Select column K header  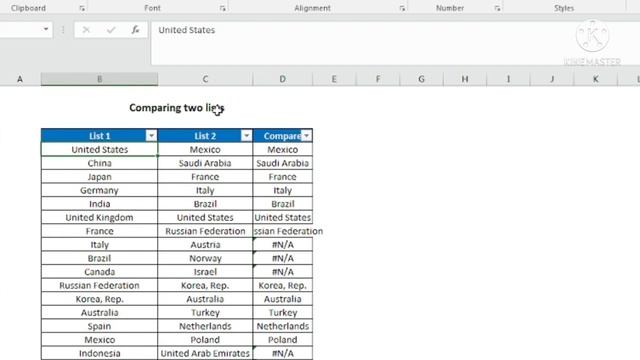596,79
